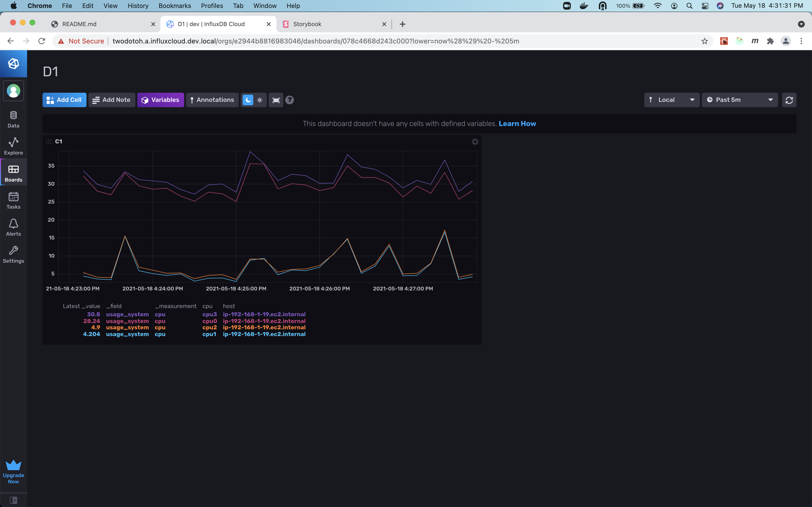Open the Learn How link about variables

click(x=517, y=123)
